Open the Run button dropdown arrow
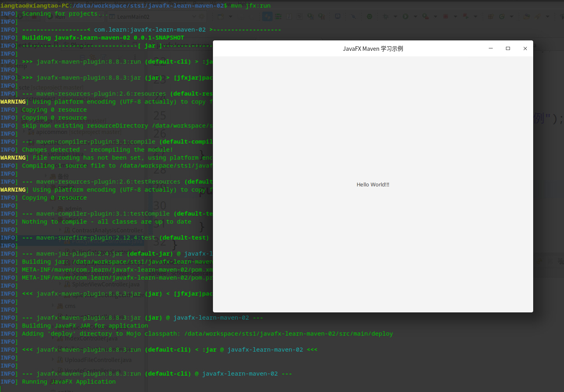The height and width of the screenshot is (392, 564). 415,16
